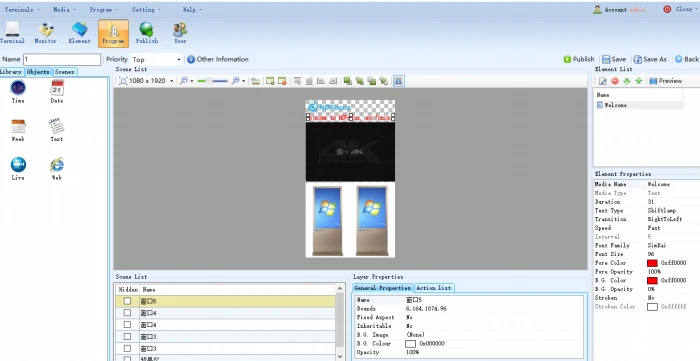Open the Priority dropdown showing Top
This screenshot has width=700, height=361.
click(x=156, y=59)
